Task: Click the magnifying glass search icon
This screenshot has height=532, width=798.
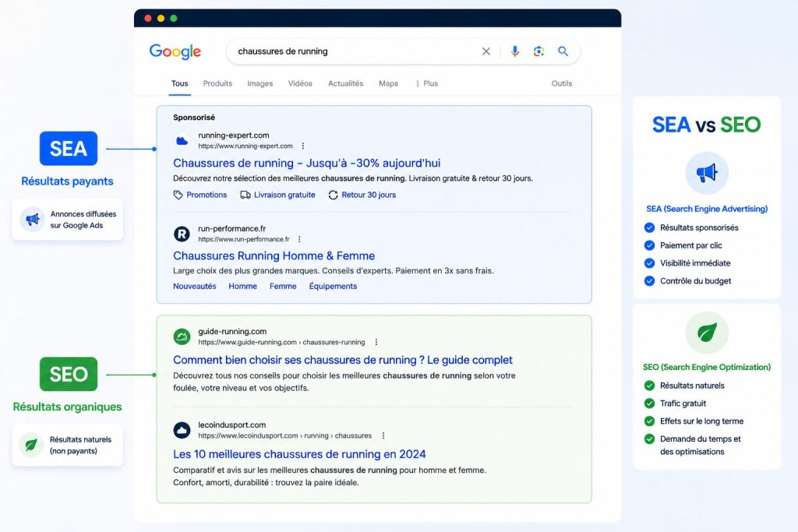Action: pos(563,51)
